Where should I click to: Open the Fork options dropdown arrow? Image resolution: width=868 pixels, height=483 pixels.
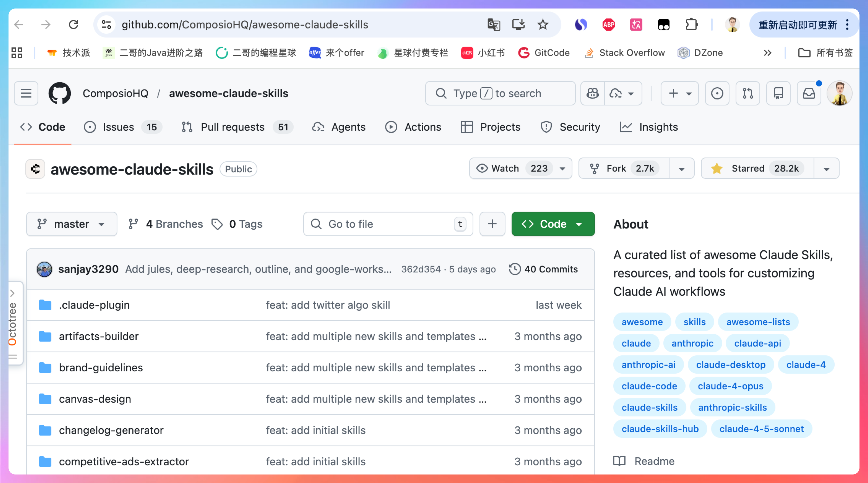point(681,168)
